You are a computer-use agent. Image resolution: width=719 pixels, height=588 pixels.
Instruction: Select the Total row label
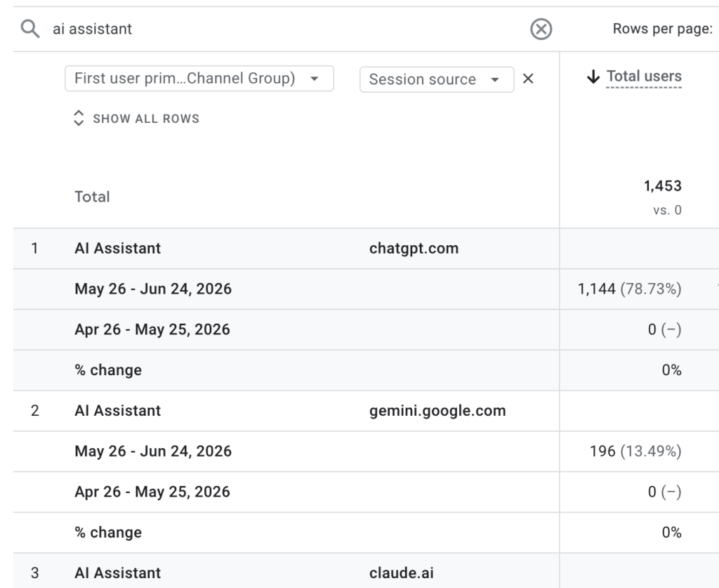click(x=92, y=197)
